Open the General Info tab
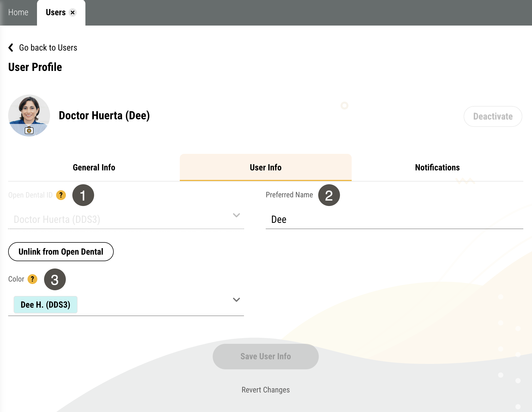The height and width of the screenshot is (412, 532). pos(94,167)
